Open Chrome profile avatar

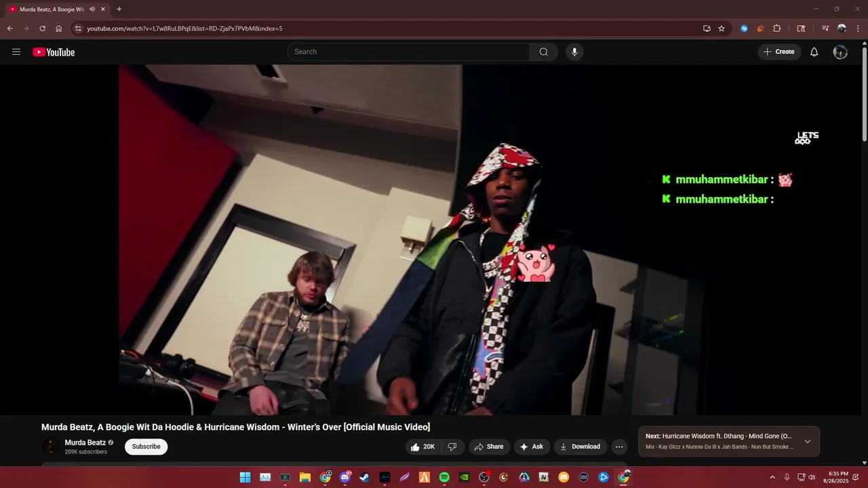click(842, 28)
